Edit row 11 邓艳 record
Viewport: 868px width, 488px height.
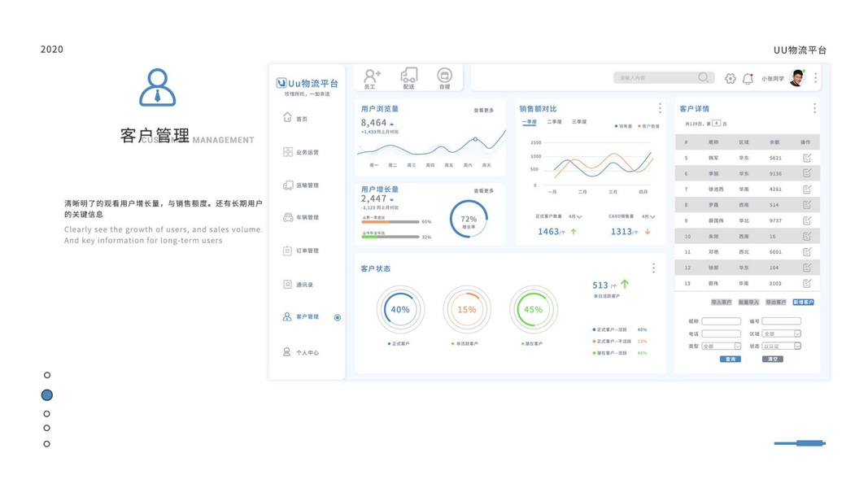(807, 252)
